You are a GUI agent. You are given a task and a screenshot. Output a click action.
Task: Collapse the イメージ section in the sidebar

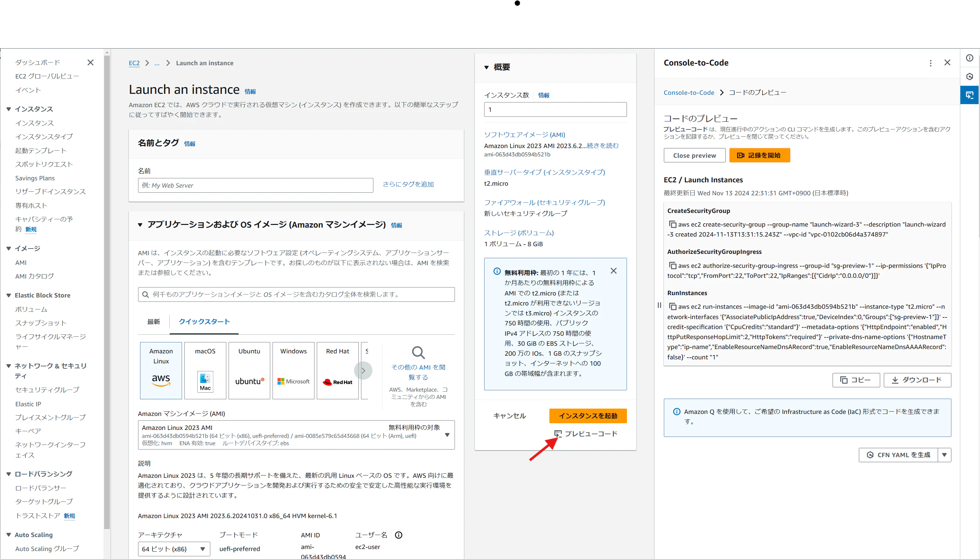[x=8, y=249]
